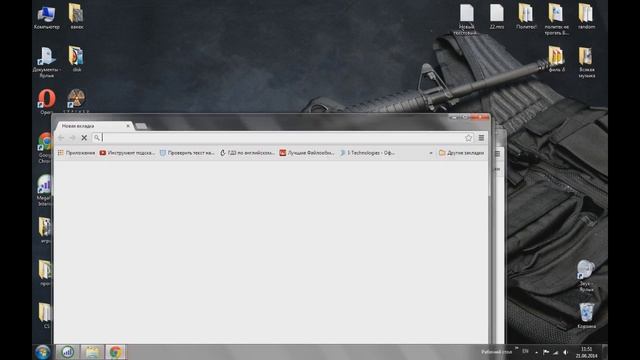The height and width of the screenshot is (360, 640).
Task: Open the 'Другие закладки' bookmarks folder
Action: coord(461,153)
